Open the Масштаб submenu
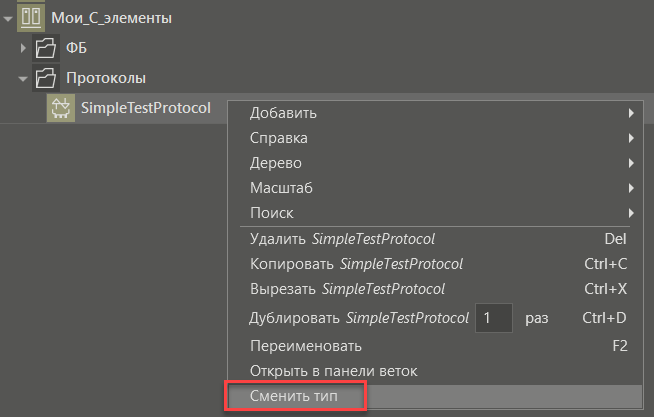This screenshot has height=417, width=654. 435,188
